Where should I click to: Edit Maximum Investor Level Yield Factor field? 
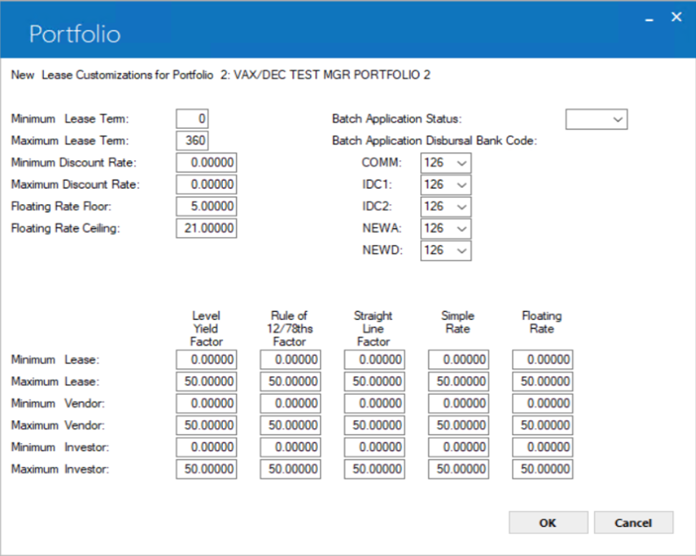[206, 469]
